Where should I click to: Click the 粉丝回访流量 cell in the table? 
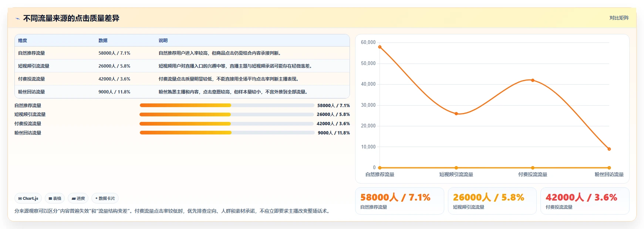[31, 92]
